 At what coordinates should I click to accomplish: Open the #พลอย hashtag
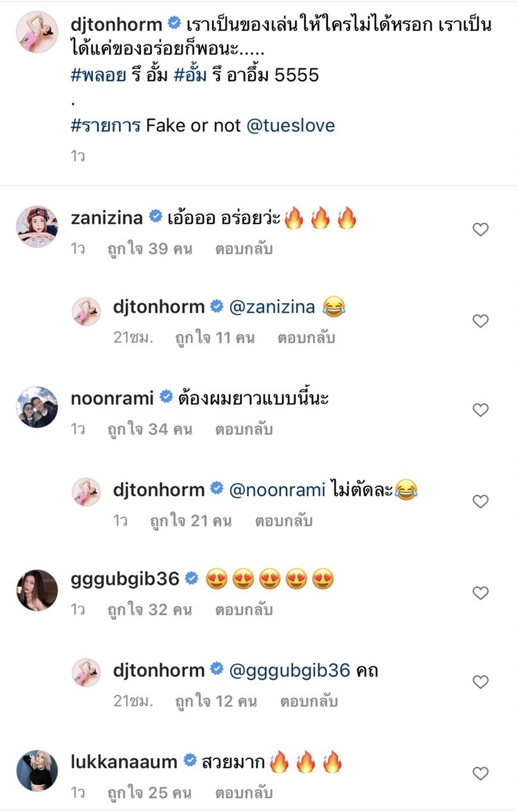98,76
